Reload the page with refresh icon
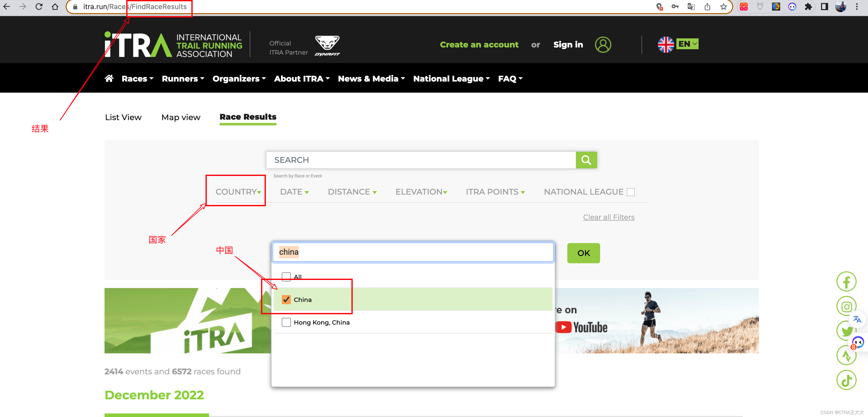The image size is (868, 417). (39, 6)
